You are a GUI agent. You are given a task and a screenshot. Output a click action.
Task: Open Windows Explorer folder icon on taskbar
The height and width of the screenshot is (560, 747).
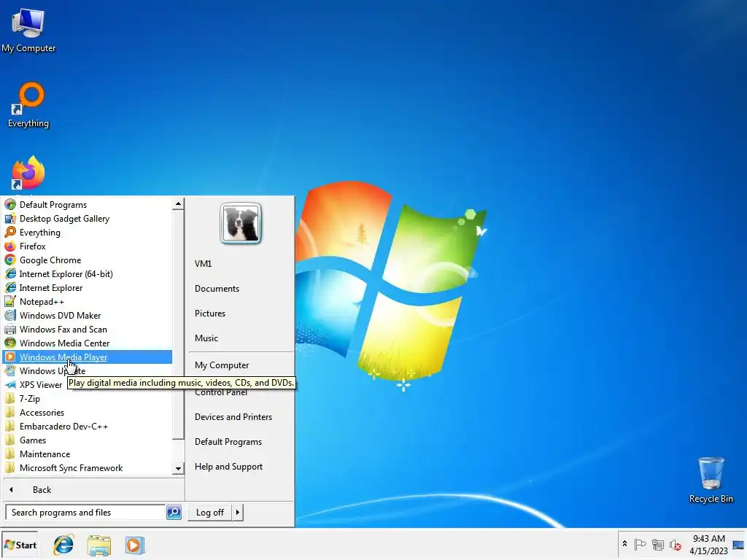pyautogui.click(x=99, y=545)
